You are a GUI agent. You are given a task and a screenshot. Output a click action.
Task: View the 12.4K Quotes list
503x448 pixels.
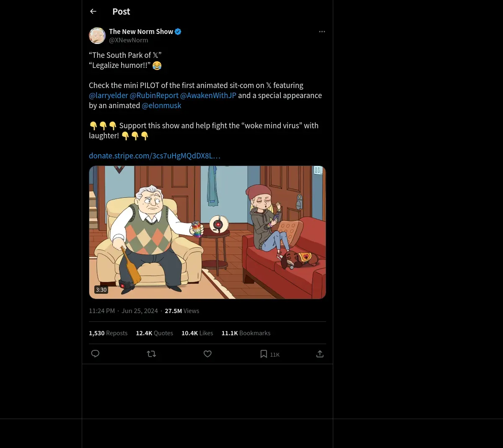tap(154, 333)
